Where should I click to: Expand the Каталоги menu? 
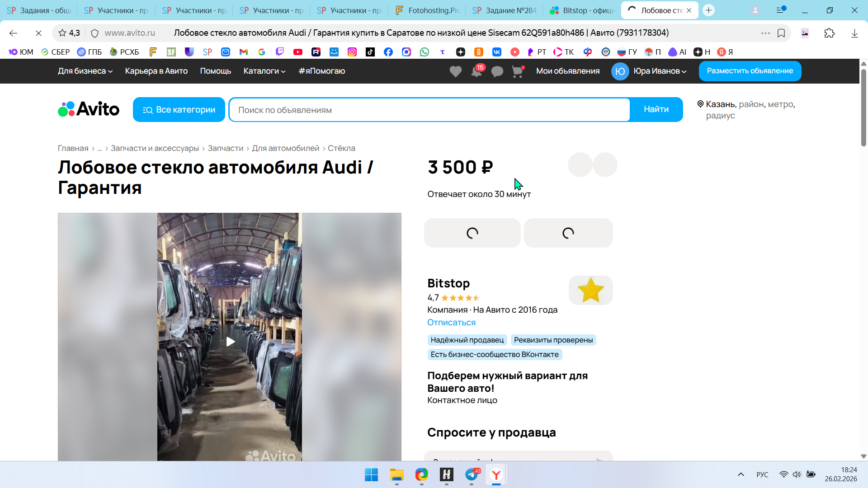(264, 71)
